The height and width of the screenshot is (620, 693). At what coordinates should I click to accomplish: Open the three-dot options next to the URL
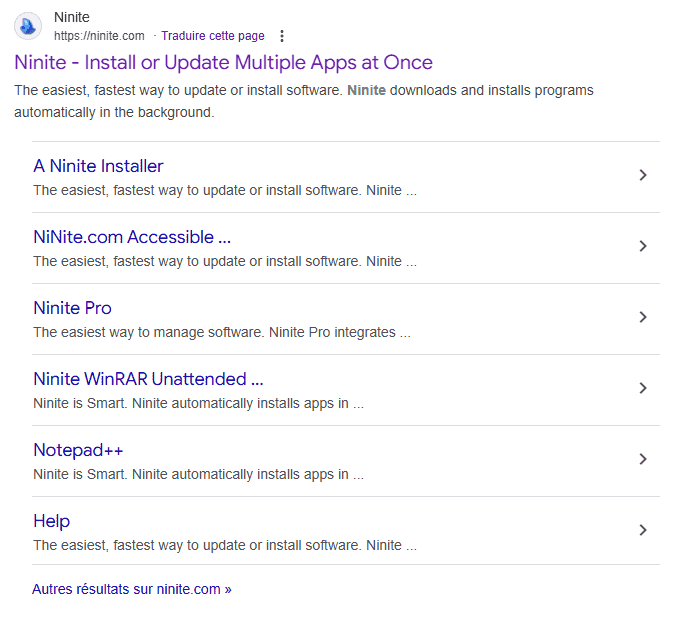pos(282,36)
